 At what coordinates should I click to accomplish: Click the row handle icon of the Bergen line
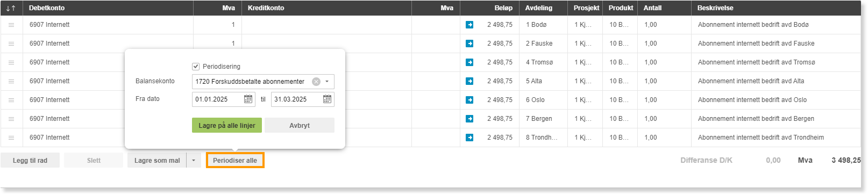(x=11, y=119)
